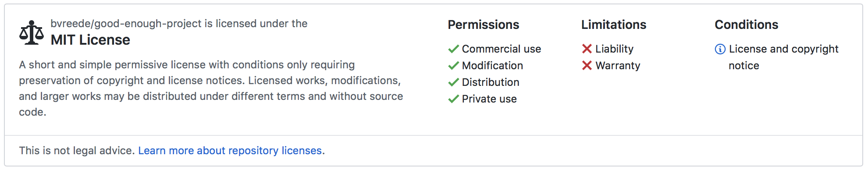Select the Commercial use permission text

pyautogui.click(x=502, y=49)
